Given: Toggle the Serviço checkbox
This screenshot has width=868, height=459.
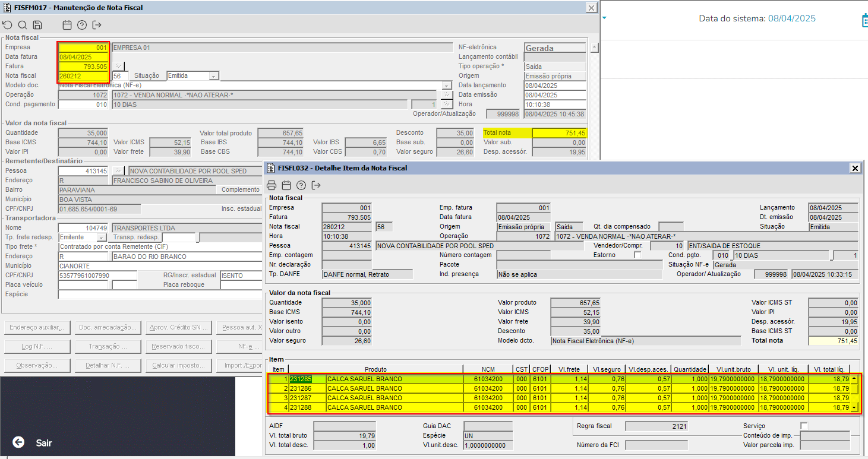Looking at the screenshot, I should 804,426.
